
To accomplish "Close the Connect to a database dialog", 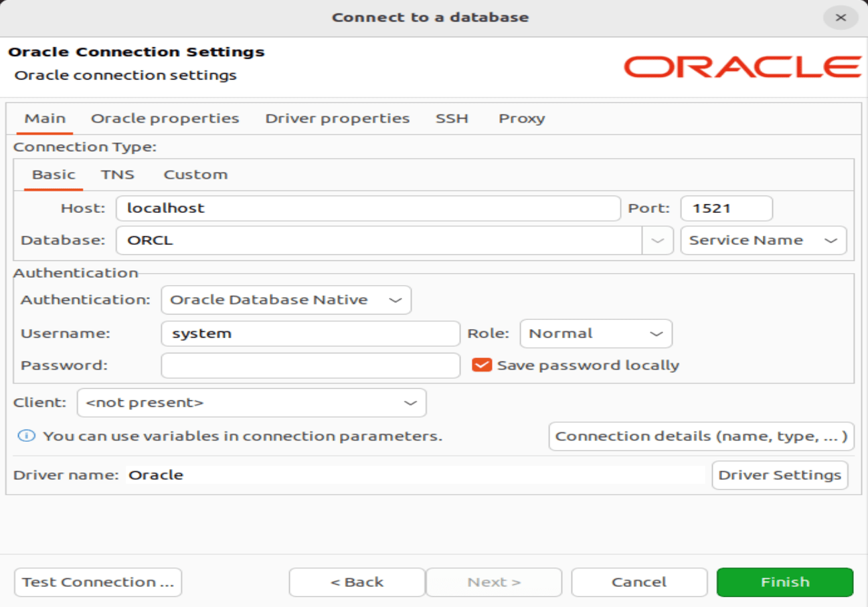I will pos(841,17).
